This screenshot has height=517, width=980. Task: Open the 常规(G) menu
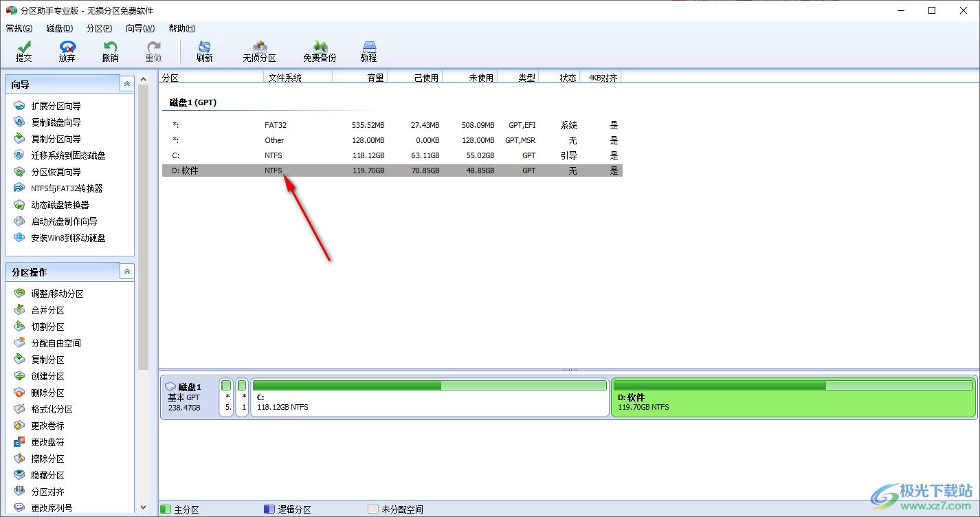pyautogui.click(x=19, y=28)
